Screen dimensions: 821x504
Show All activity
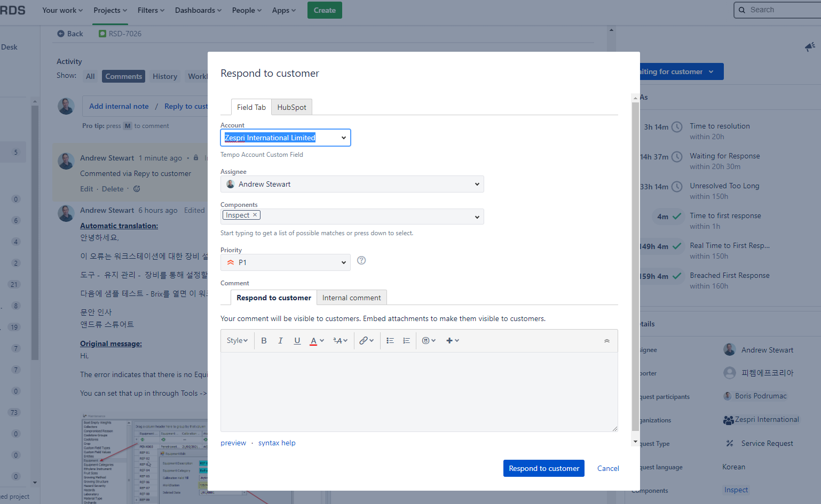tap(90, 76)
